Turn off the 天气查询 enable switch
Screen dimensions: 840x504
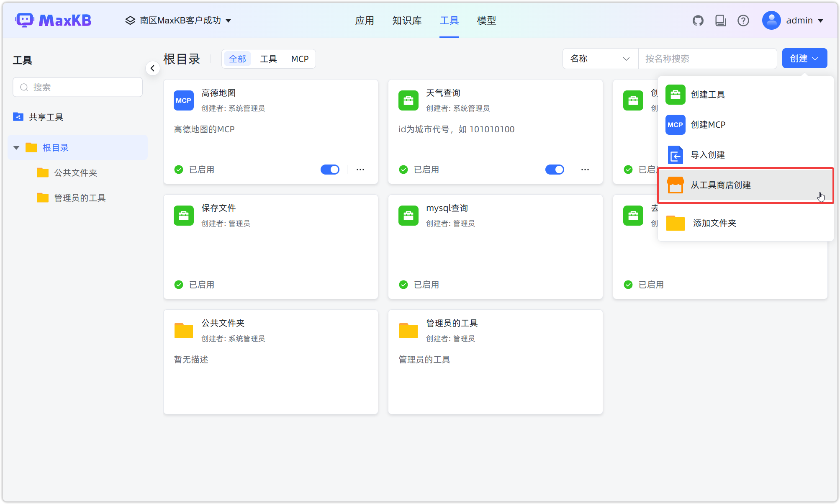tap(555, 170)
